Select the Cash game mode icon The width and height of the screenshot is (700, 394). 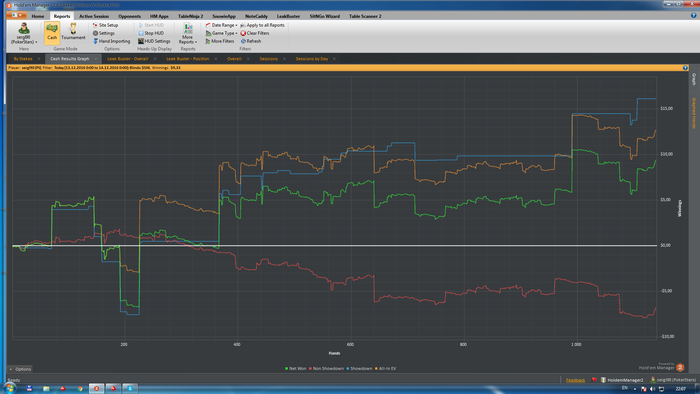coord(52,33)
